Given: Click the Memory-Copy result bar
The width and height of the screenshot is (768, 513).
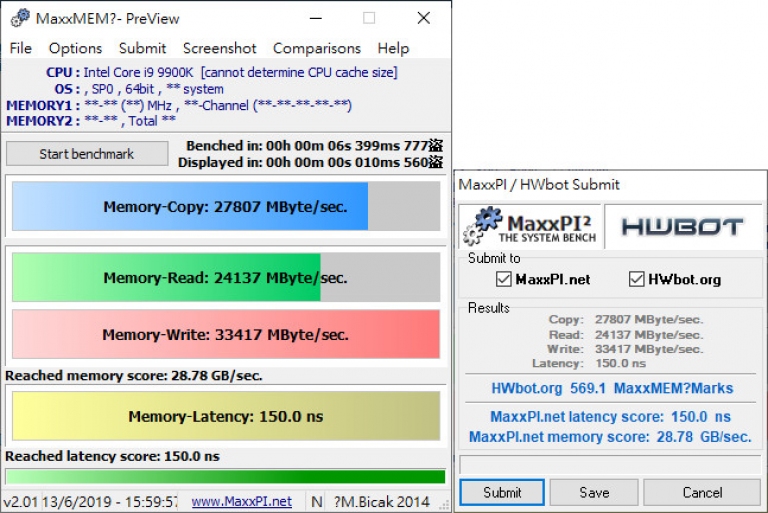Looking at the screenshot, I should point(226,206).
